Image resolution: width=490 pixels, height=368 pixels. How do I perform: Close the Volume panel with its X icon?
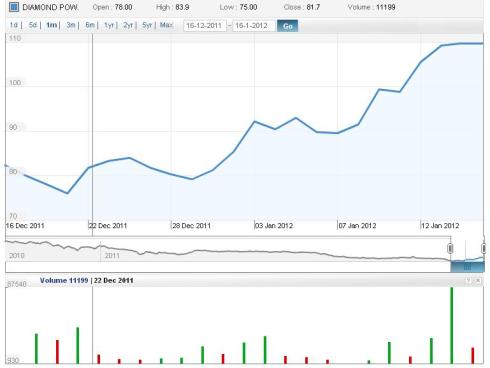tap(478, 281)
